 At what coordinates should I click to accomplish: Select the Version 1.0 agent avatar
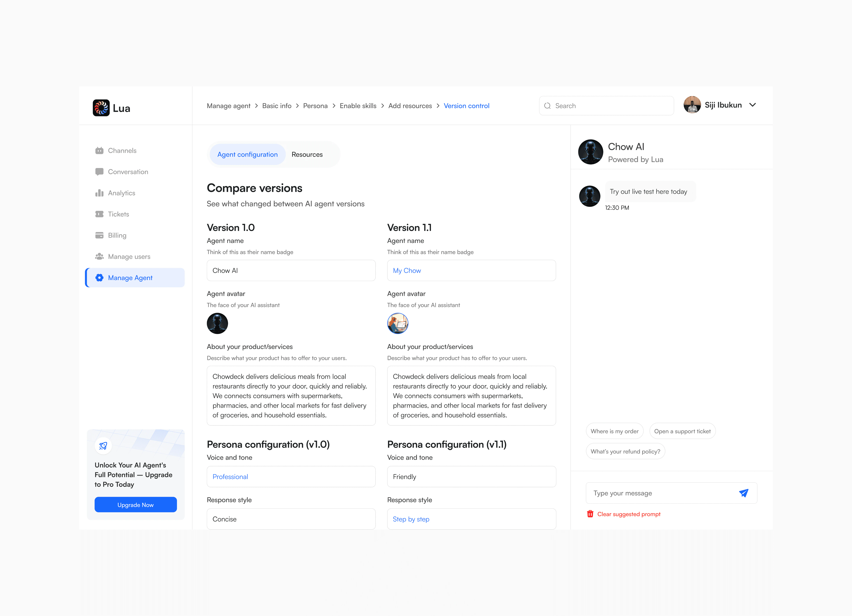coord(217,323)
